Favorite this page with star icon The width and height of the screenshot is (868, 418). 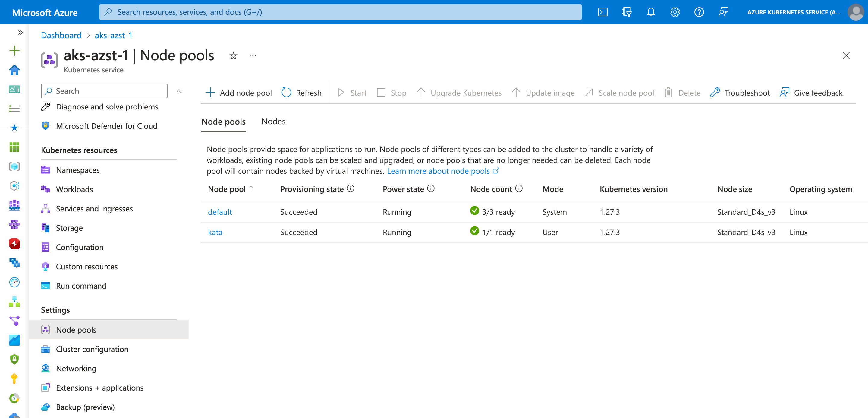point(233,55)
